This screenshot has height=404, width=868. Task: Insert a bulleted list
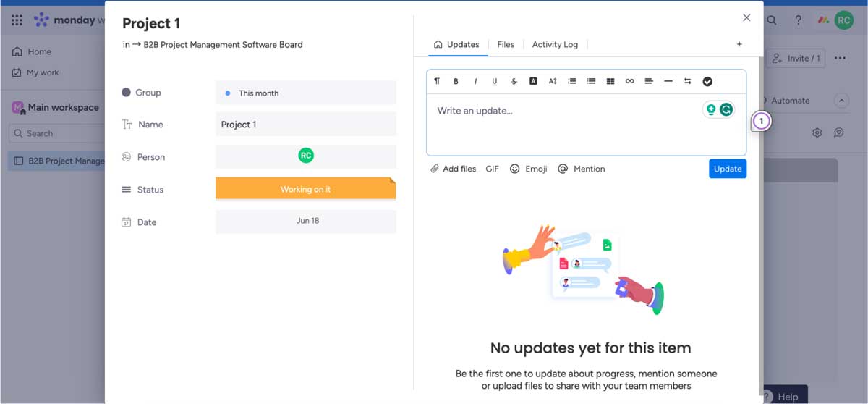pos(591,81)
